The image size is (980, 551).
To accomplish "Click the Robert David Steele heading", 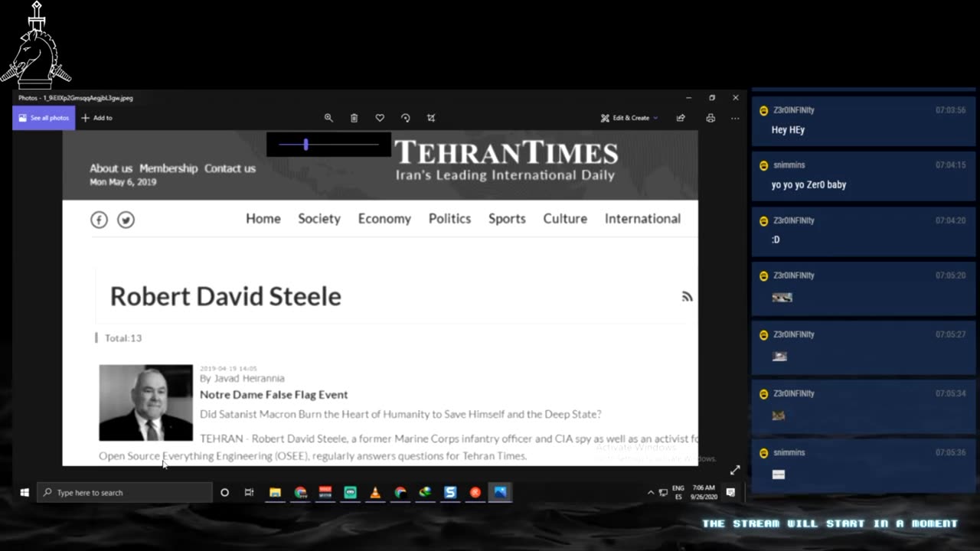I will point(226,296).
